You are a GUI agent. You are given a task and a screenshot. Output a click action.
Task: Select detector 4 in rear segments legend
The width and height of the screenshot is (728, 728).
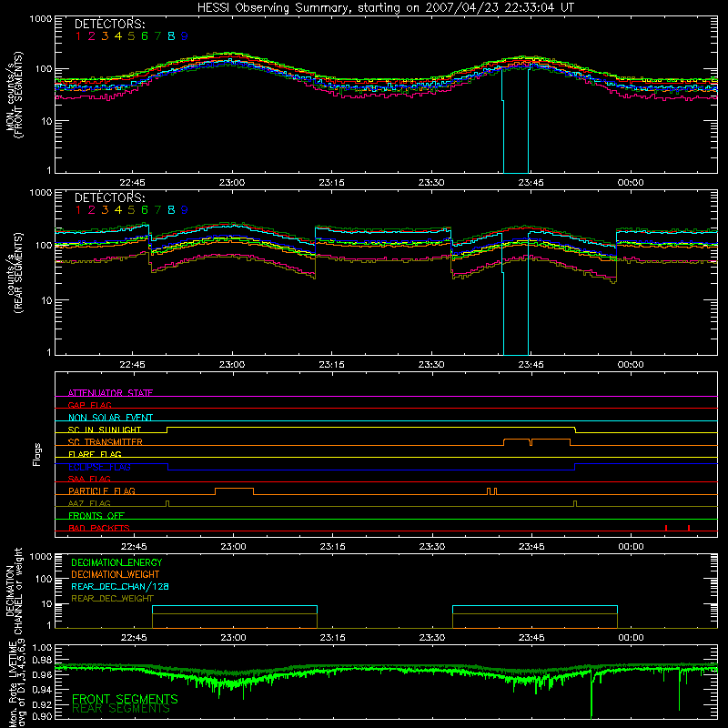[x=118, y=210]
